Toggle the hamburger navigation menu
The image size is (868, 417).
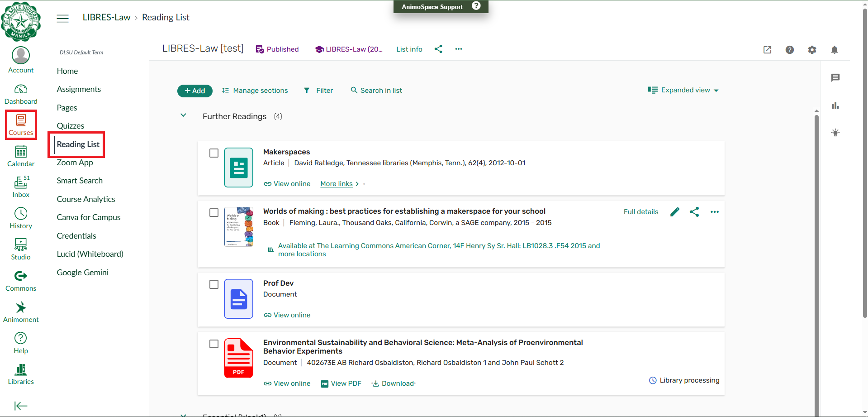(62, 18)
